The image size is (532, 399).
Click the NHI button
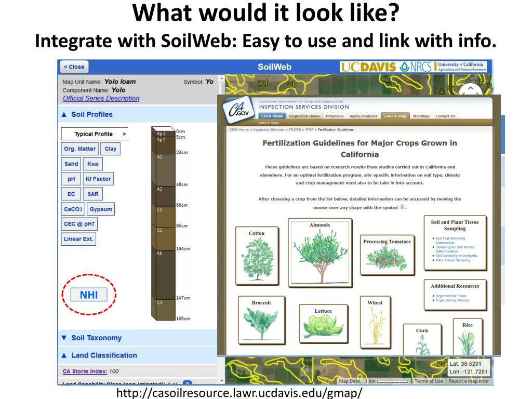[x=89, y=295]
